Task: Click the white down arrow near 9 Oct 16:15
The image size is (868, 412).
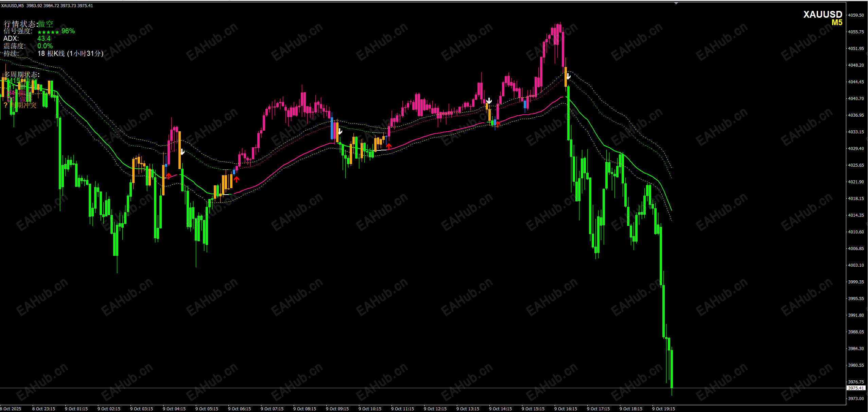Action: (x=568, y=76)
